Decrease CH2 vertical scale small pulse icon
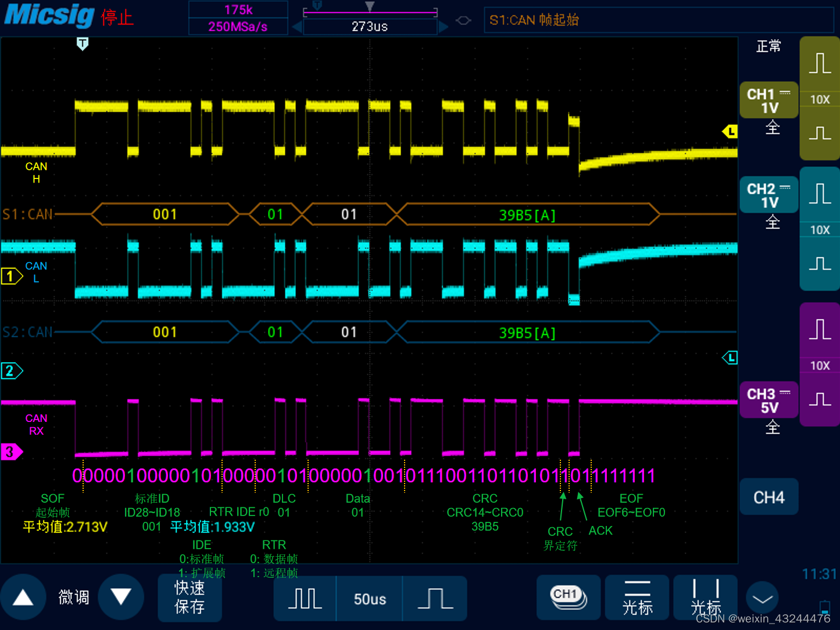The height and width of the screenshot is (630, 840). coord(820,264)
